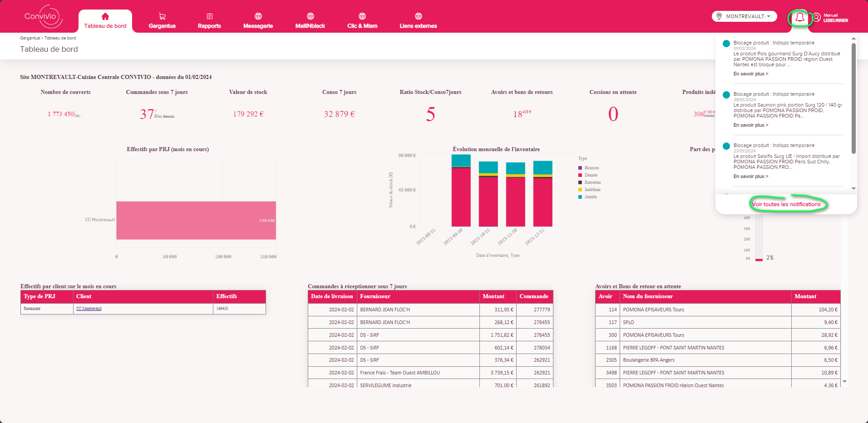Click the Conso 7 jours value 32 879 €

click(x=339, y=114)
